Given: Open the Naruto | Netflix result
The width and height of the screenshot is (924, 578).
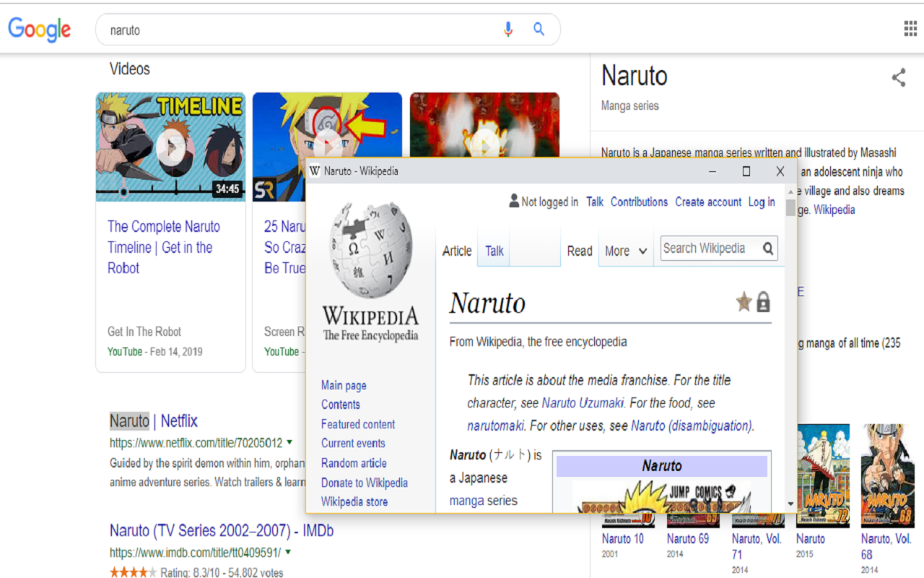Looking at the screenshot, I should tap(153, 420).
